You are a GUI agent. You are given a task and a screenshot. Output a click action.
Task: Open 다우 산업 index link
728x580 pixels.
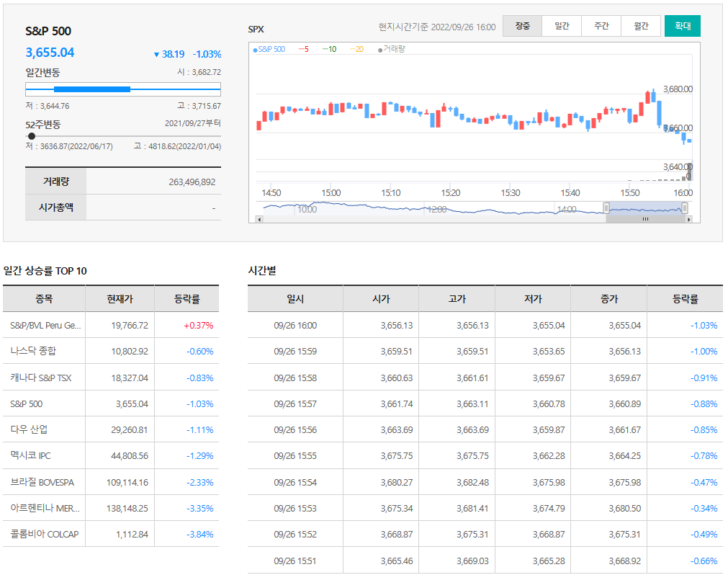tap(29, 429)
